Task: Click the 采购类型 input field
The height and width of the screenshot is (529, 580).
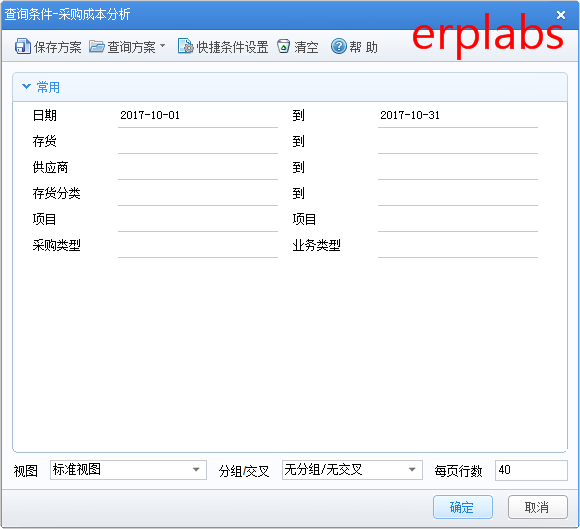Action: tap(198, 246)
